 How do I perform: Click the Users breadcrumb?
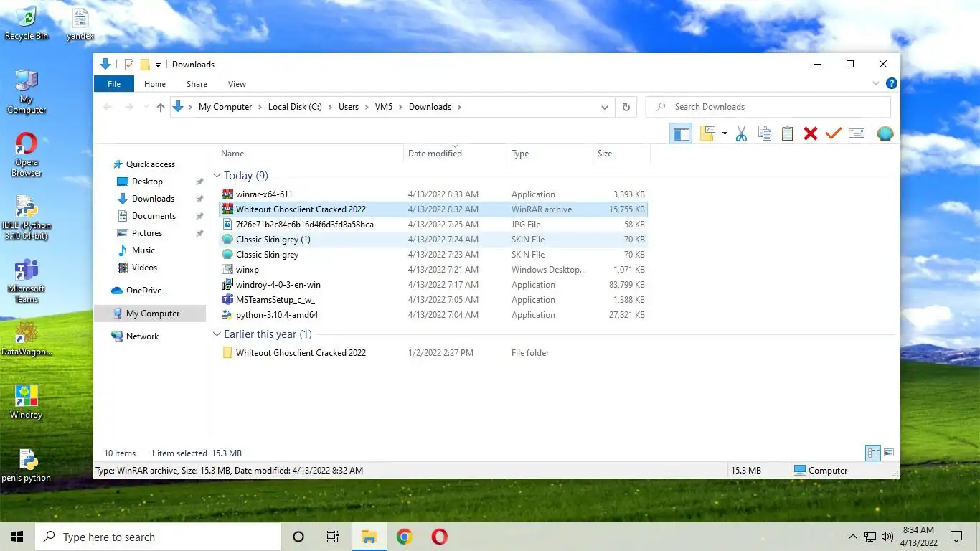(x=349, y=107)
